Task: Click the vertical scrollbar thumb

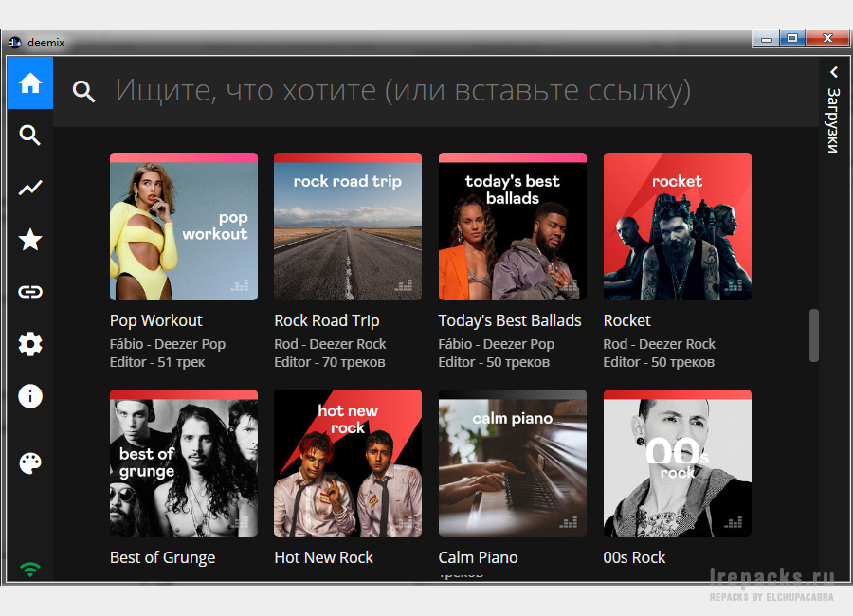Action: point(814,335)
